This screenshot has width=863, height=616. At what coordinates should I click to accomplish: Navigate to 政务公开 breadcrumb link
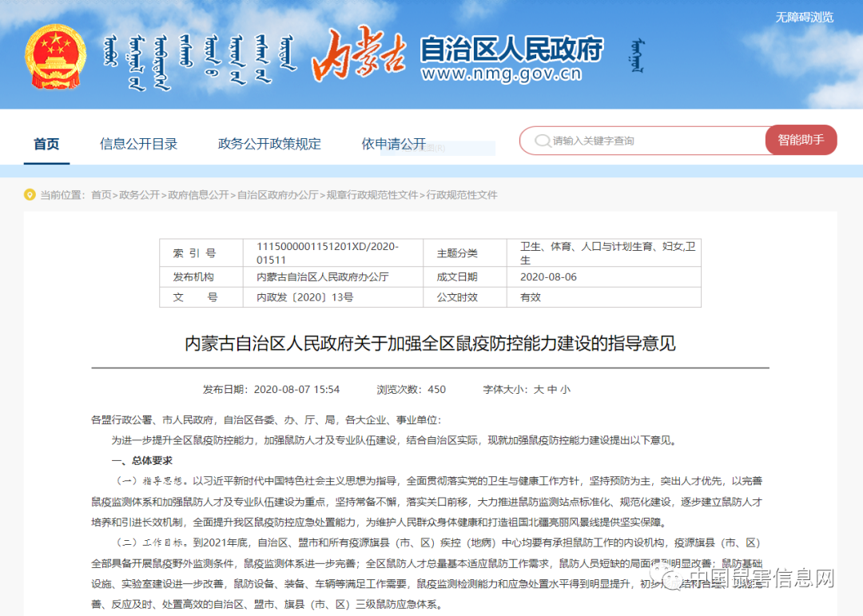pos(140,195)
